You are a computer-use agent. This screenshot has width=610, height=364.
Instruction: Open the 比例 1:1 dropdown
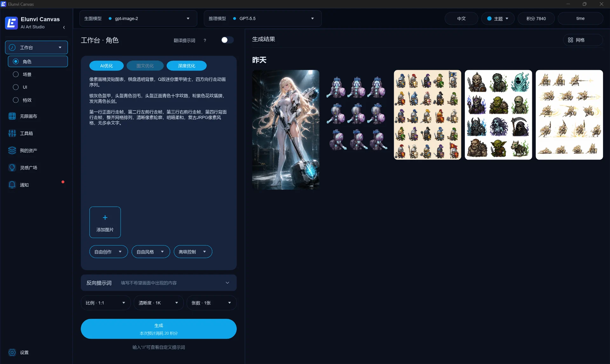pyautogui.click(x=105, y=303)
